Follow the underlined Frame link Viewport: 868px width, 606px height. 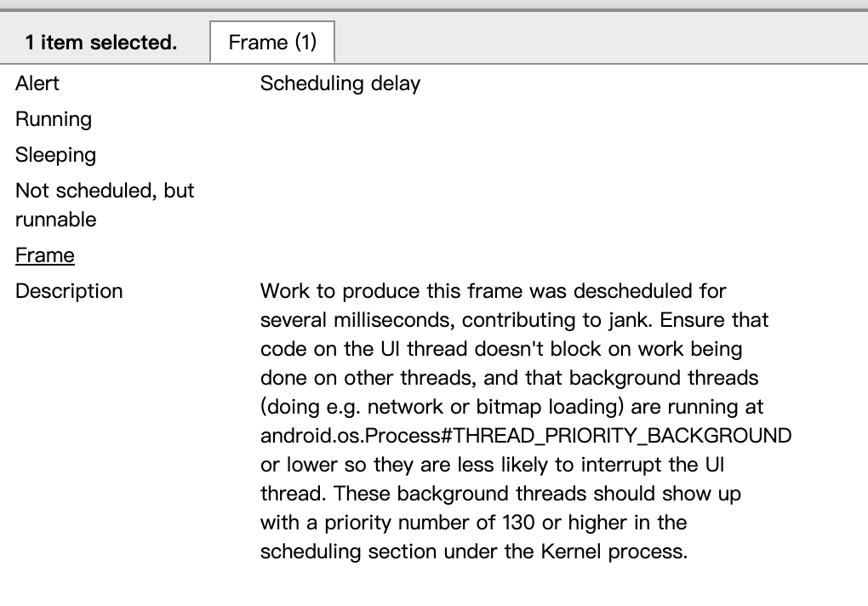pos(45,255)
